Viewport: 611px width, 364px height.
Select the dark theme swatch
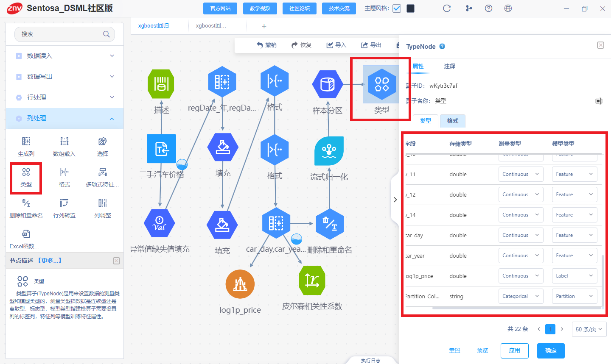click(x=410, y=8)
